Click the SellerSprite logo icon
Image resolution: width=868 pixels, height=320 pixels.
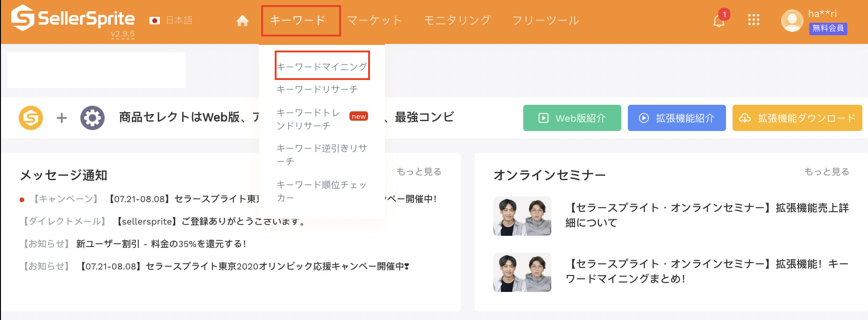[x=22, y=18]
